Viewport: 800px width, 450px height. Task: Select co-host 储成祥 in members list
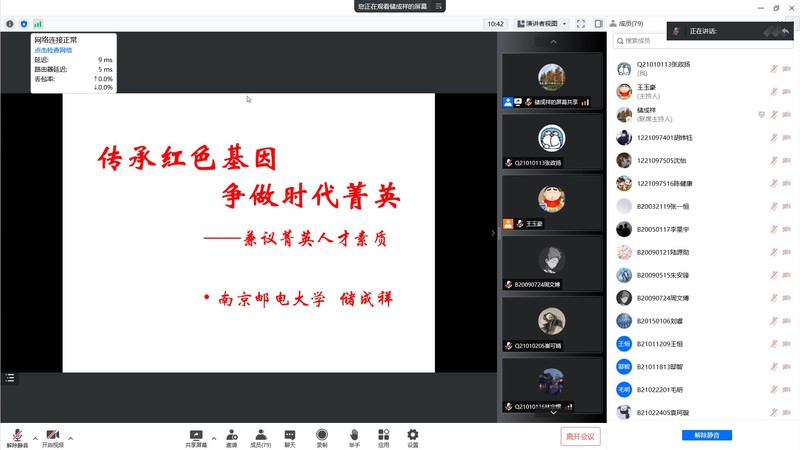[703, 115]
